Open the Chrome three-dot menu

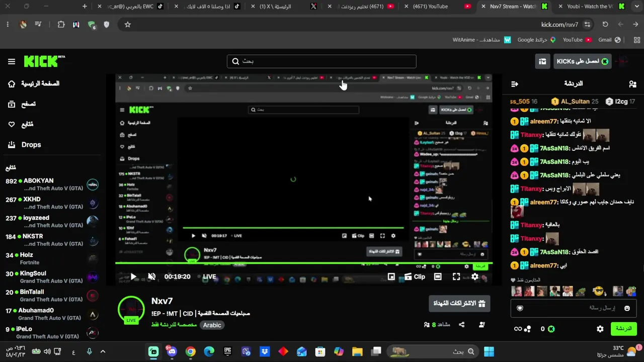[8, 24]
